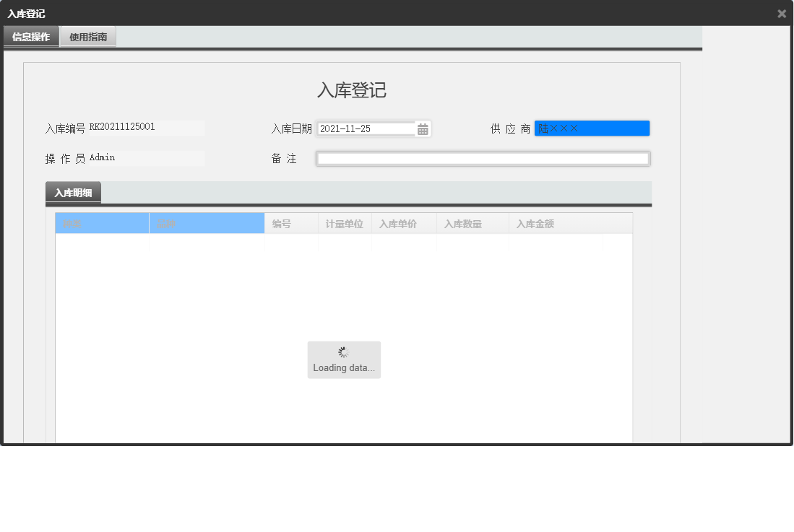Click the 种类 column header
This screenshot has height=532, width=794.
point(101,223)
